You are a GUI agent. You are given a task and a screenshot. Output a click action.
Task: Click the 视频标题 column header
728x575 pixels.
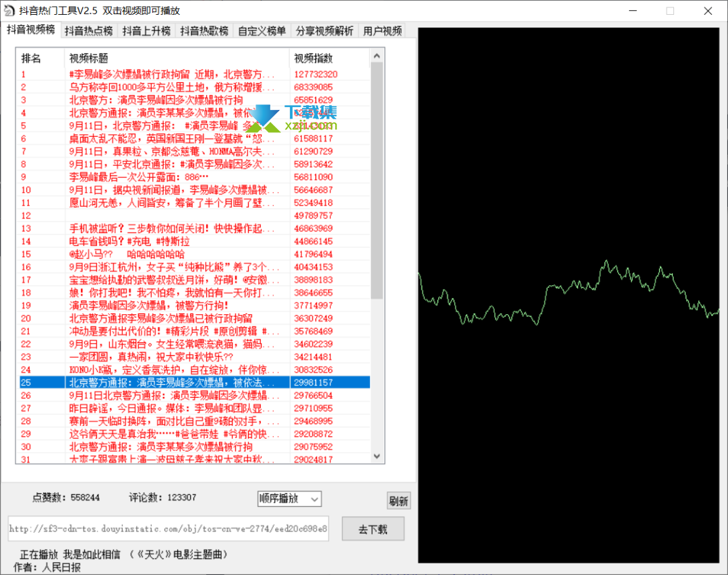[x=177, y=58]
